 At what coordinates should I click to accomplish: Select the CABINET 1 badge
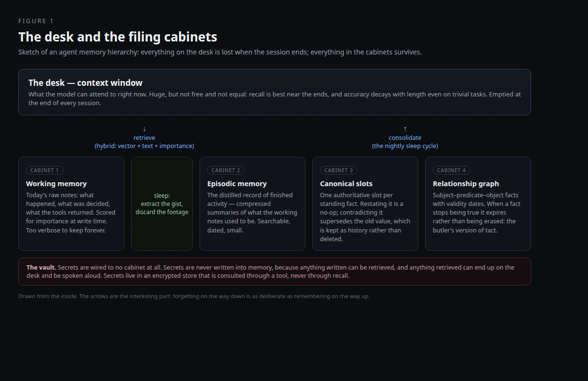coord(45,170)
